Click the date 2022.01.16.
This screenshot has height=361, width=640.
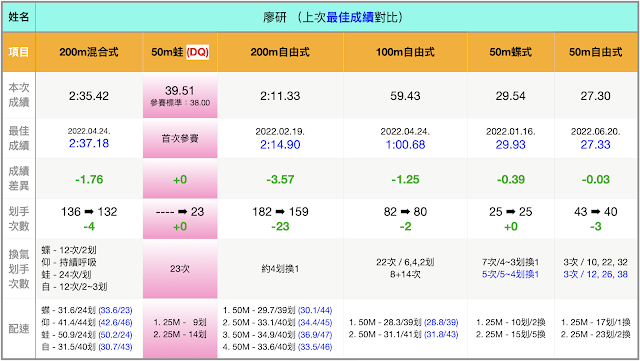pyautogui.click(x=511, y=131)
